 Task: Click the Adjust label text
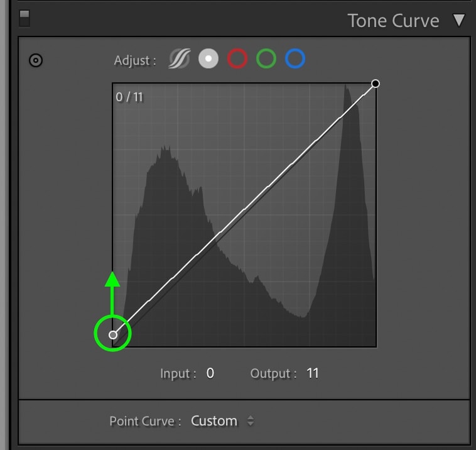[135, 60]
